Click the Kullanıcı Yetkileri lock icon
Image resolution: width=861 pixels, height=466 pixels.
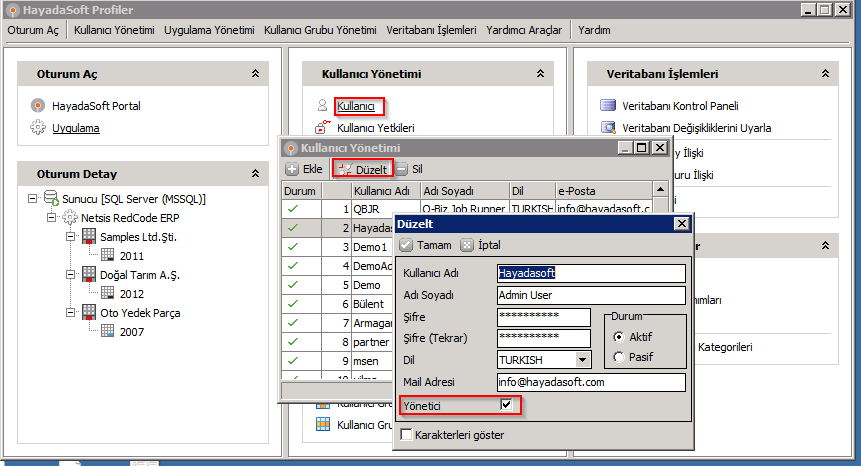pos(322,127)
